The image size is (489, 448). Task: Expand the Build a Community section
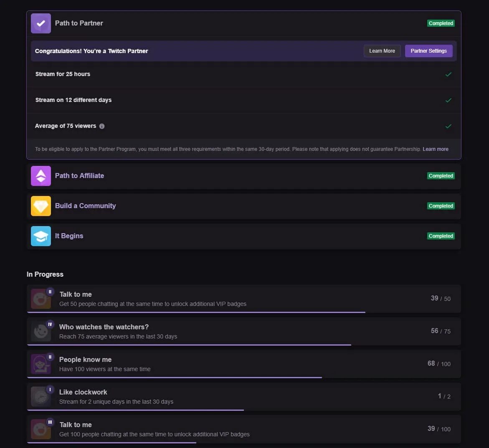pos(242,206)
